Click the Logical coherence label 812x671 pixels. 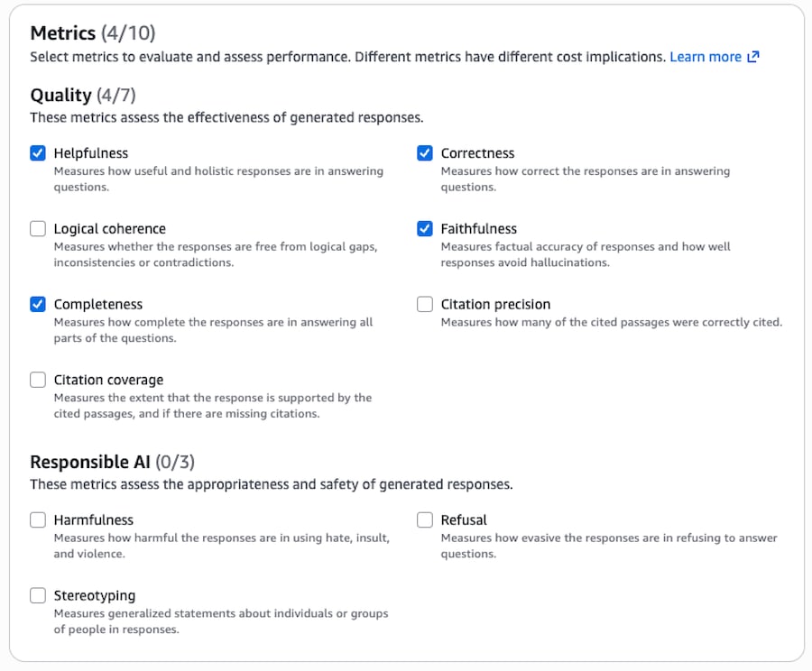pyautogui.click(x=109, y=229)
